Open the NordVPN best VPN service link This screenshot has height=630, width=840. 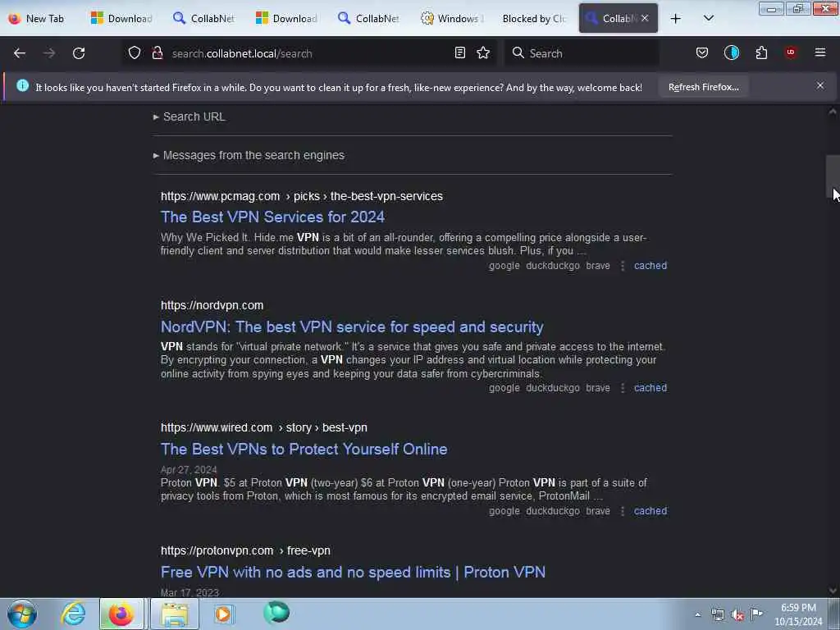[x=352, y=326]
